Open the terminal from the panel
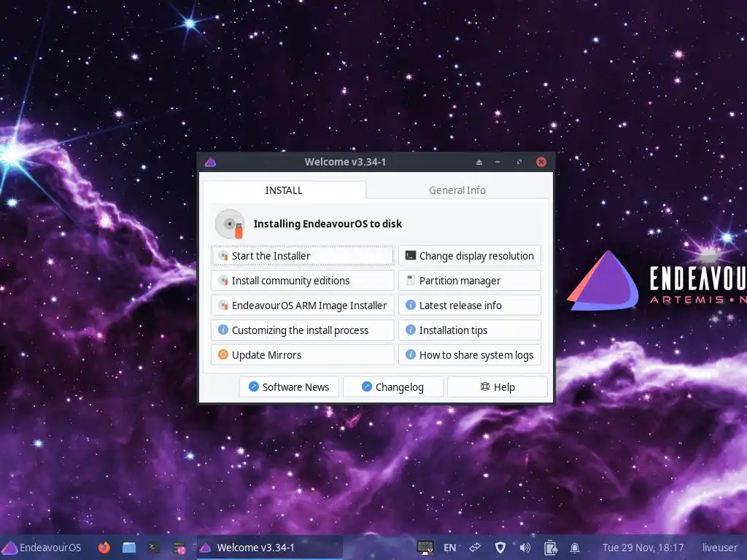This screenshot has width=747, height=560. tap(153, 547)
